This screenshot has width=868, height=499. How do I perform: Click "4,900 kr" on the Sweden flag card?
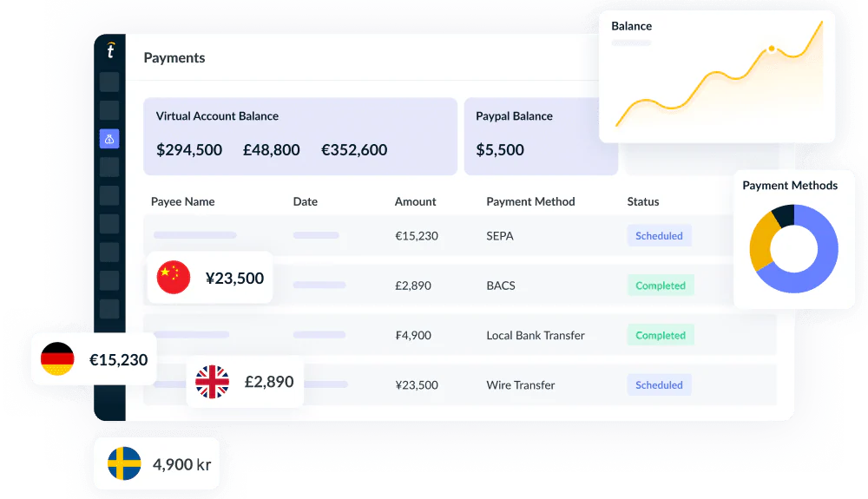click(x=181, y=464)
